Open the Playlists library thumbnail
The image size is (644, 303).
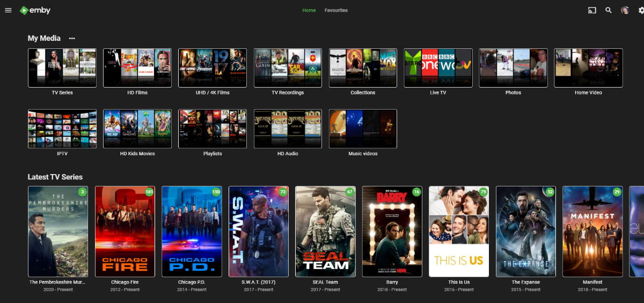(x=213, y=129)
